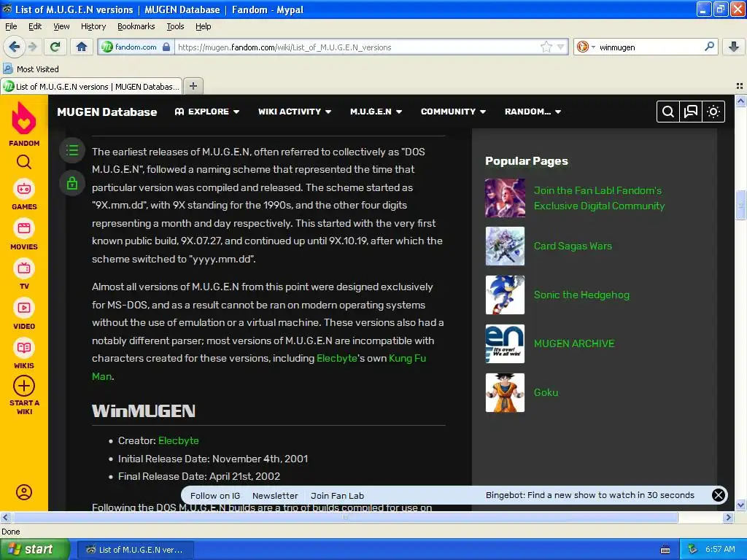Reload the page with the refresh icon
The height and width of the screenshot is (560, 747).
(x=55, y=47)
